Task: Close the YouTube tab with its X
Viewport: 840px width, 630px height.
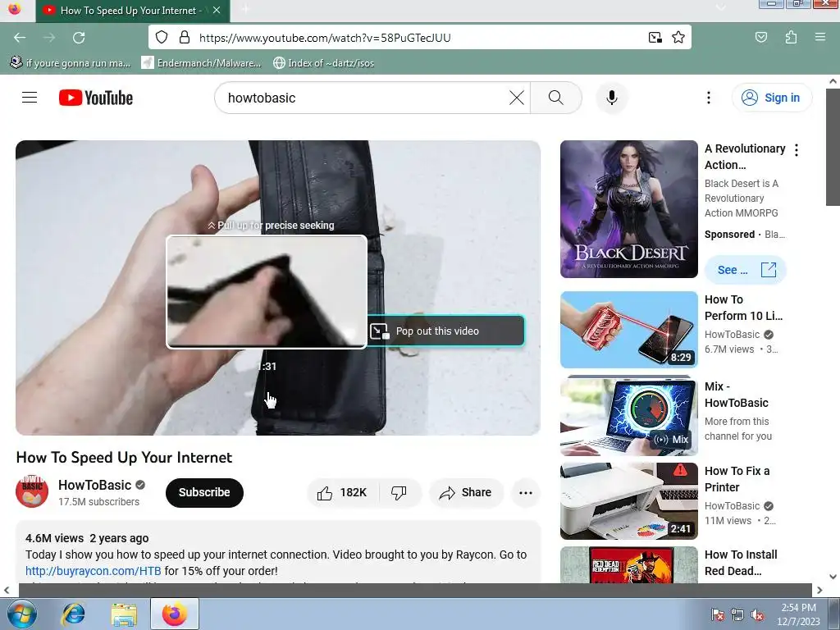Action: [x=217, y=10]
